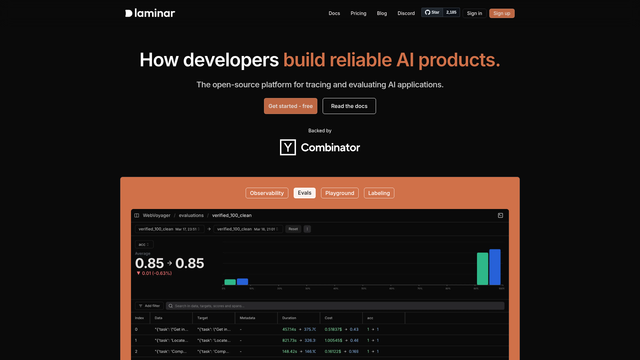Viewport: 640px width, 360px height.
Task: Click the vertical dots menu beside Reset
Action: [307, 229]
